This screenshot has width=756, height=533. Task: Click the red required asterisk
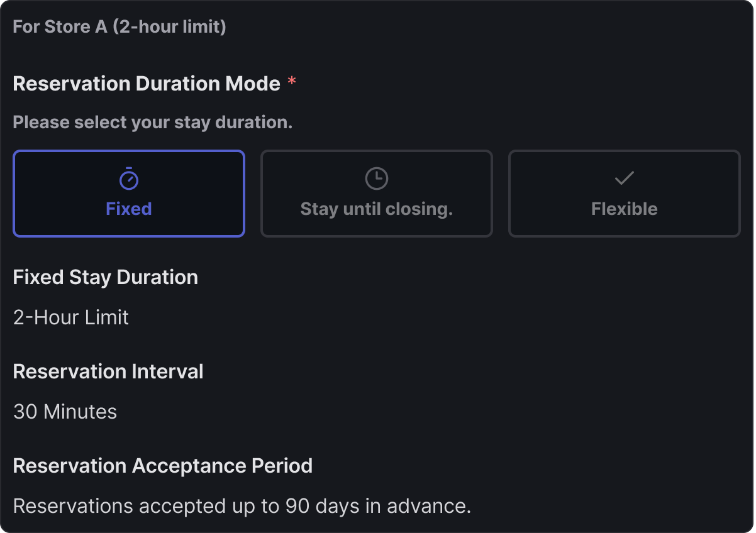(292, 84)
